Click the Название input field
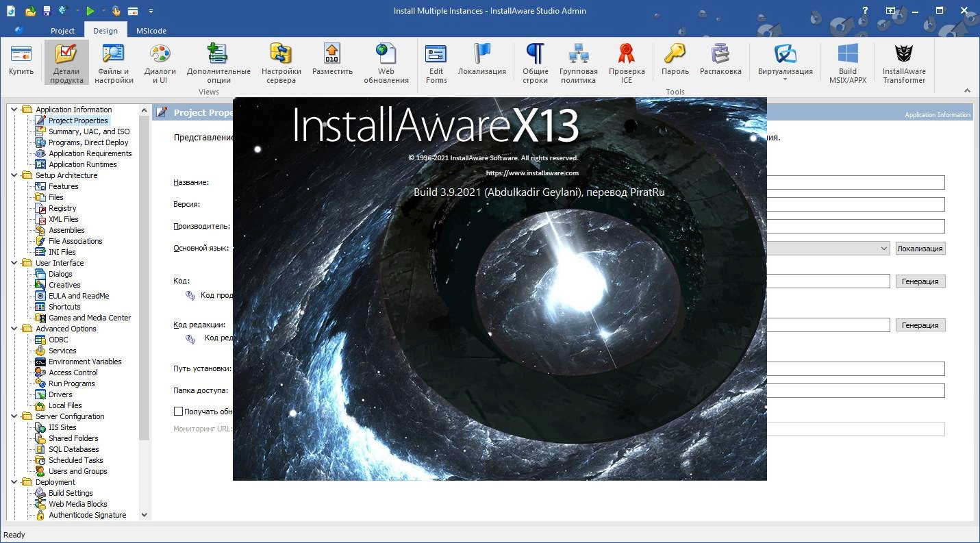The height and width of the screenshot is (543, 980). pyautogui.click(x=855, y=182)
